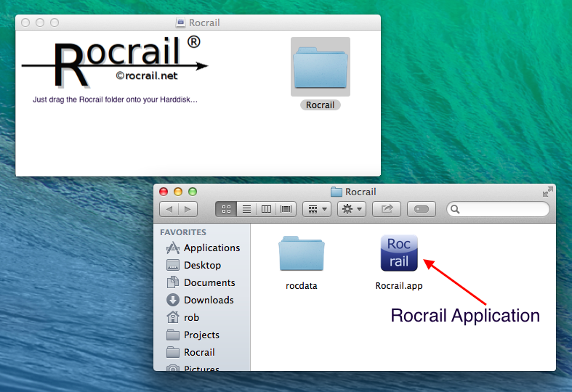The width and height of the screenshot is (572, 392).
Task: Open the rocdata folder
Action: [x=301, y=254]
